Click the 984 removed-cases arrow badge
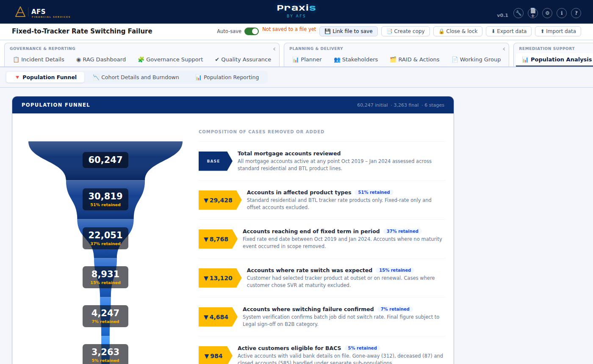This screenshot has width=593, height=364. [216, 356]
